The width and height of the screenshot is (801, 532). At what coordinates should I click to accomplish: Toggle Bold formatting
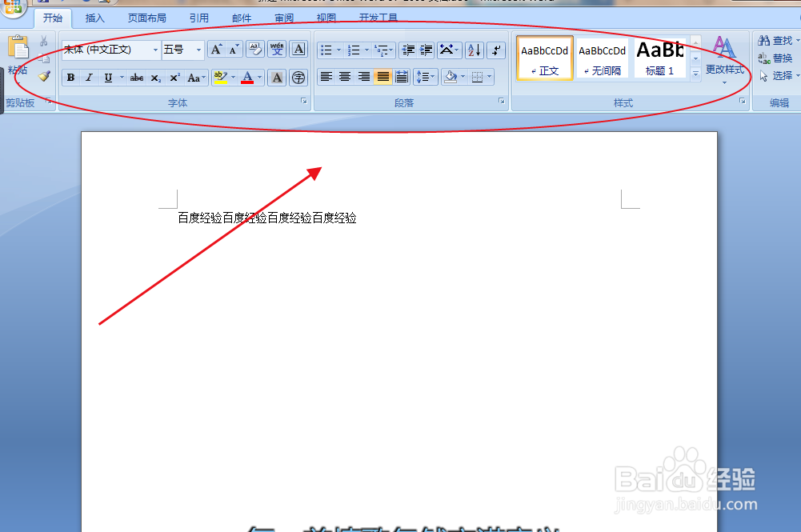(71, 78)
